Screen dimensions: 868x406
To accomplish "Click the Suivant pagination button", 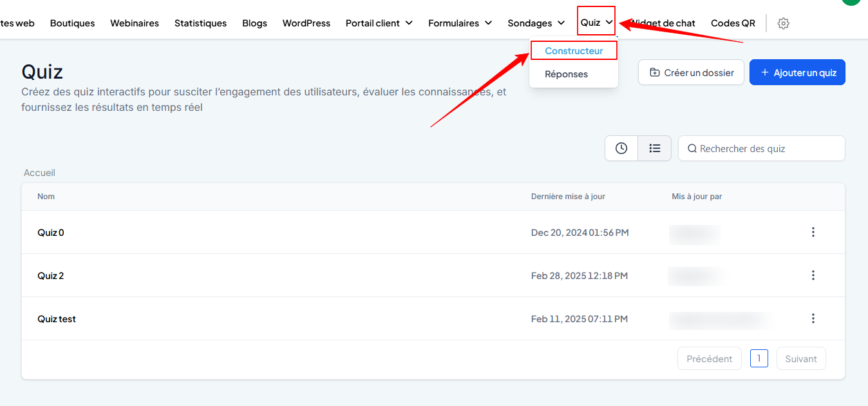I will (801, 359).
